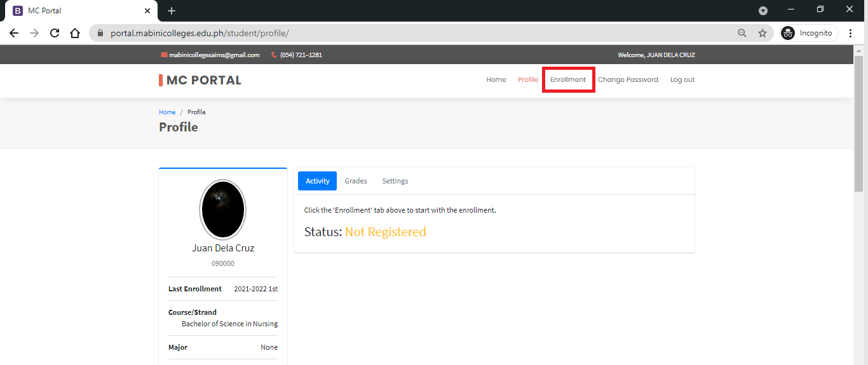868x365 pixels.
Task: Switch to the Grades tab
Action: click(356, 181)
